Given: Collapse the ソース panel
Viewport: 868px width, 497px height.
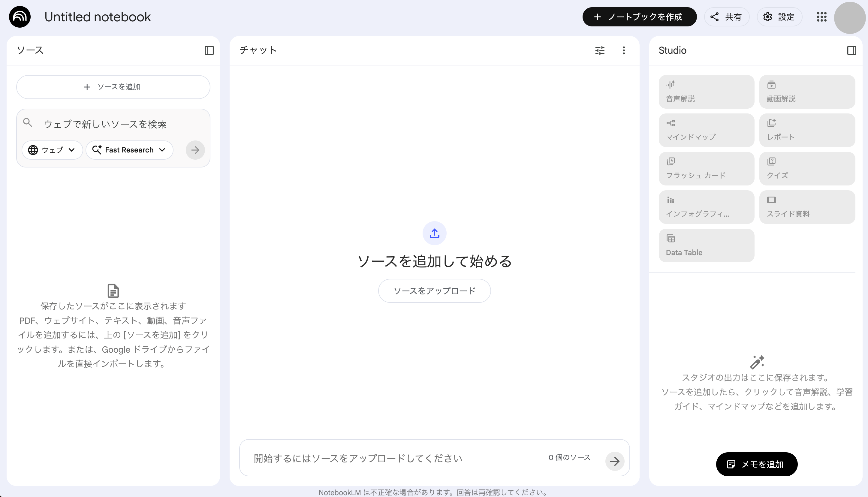Looking at the screenshot, I should (x=209, y=50).
